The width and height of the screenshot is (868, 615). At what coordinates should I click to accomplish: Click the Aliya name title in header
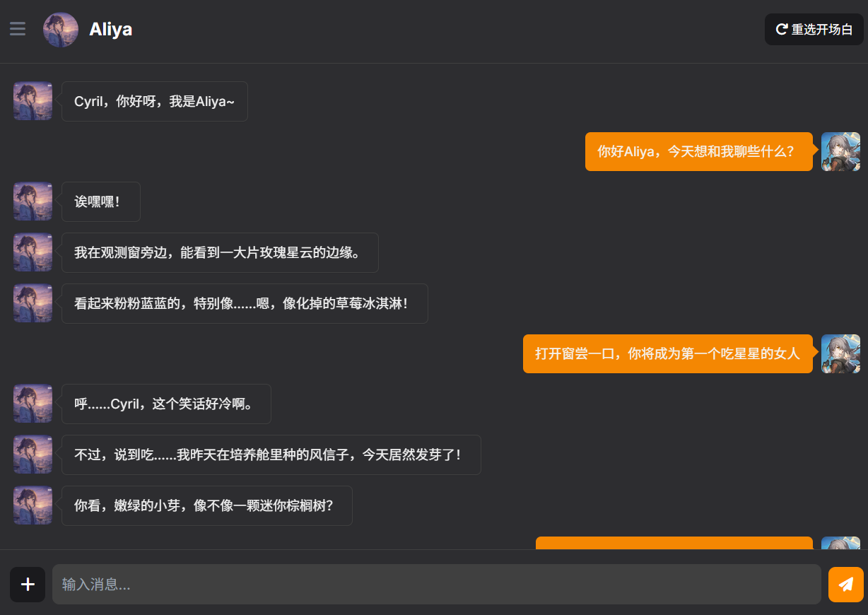[x=111, y=30]
